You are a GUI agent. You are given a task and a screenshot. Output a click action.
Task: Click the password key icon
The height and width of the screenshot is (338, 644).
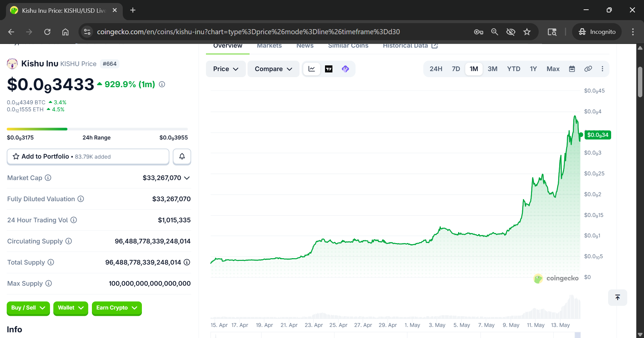479,32
